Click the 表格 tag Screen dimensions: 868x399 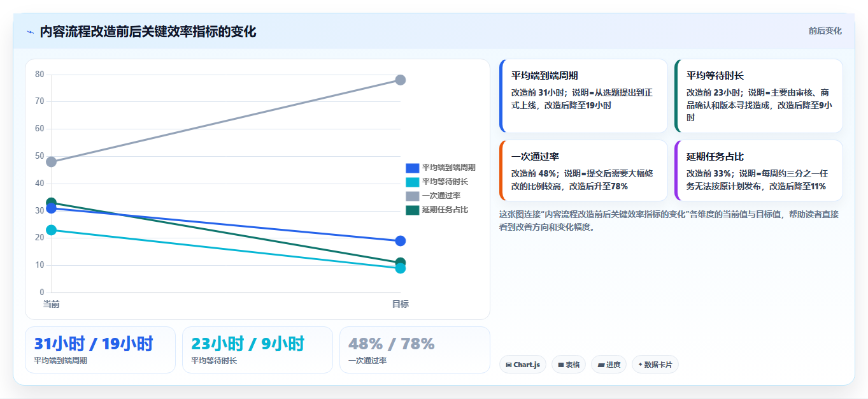point(569,365)
